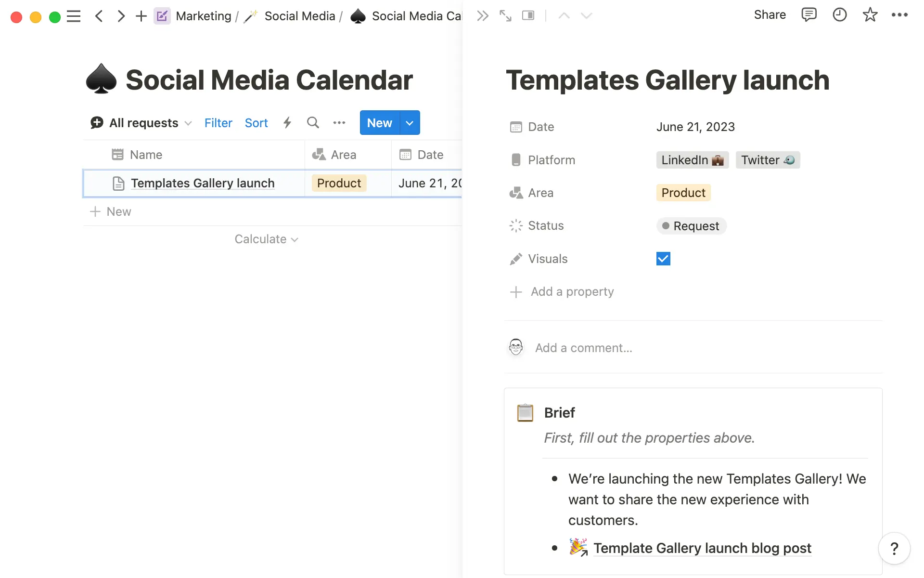Toggle the Visuals checkbox
924x578 pixels.
coord(663,259)
